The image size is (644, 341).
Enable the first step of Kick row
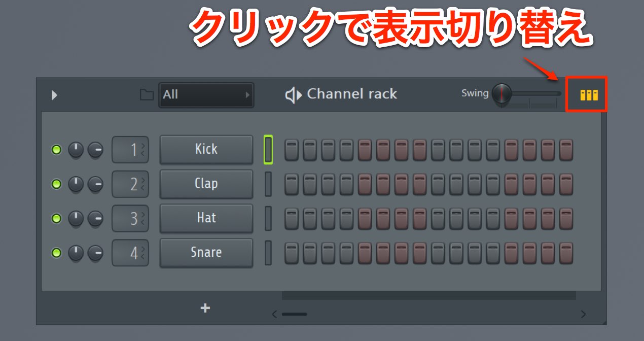pos(292,151)
